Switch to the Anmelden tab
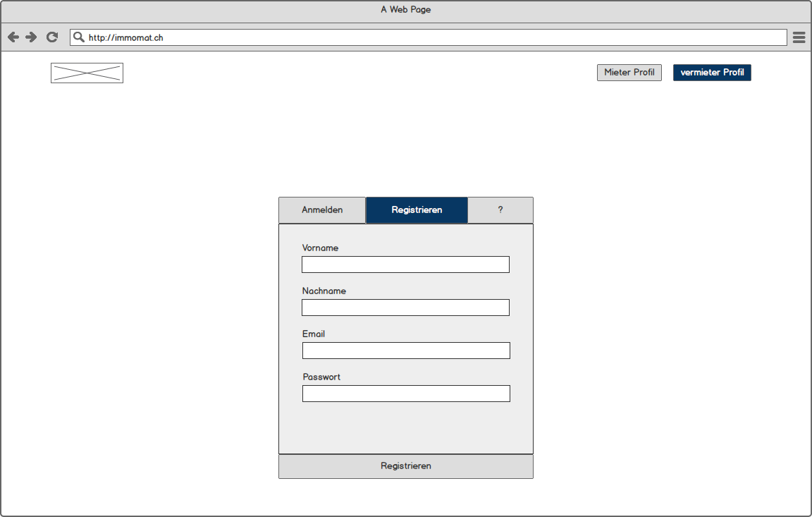Image resolution: width=812 pixels, height=517 pixels. point(322,210)
